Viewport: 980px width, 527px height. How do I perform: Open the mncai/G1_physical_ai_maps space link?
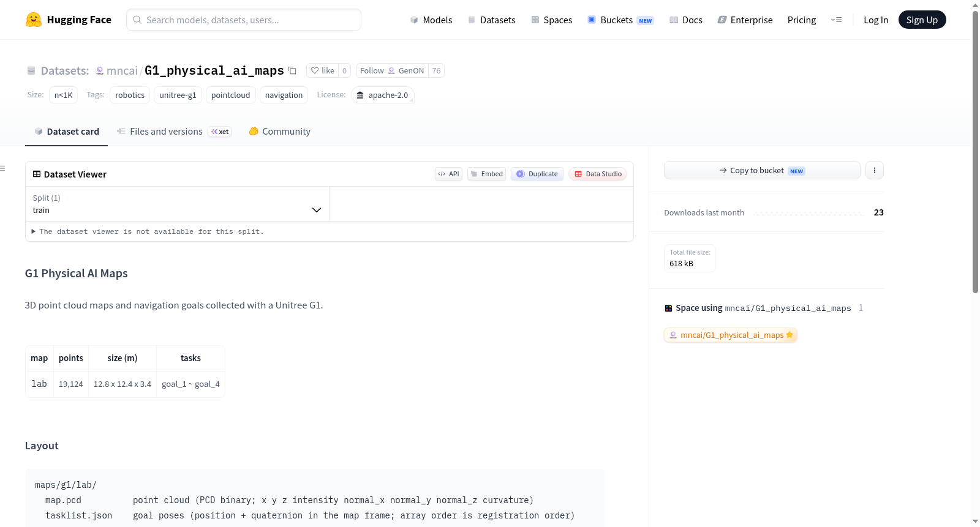click(x=731, y=335)
